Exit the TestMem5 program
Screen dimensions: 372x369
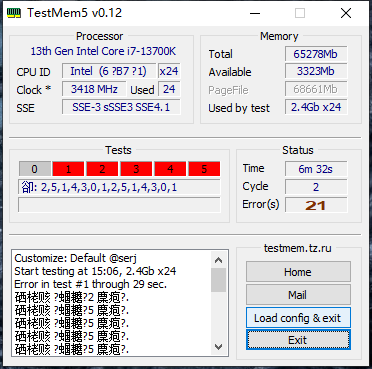click(x=298, y=340)
